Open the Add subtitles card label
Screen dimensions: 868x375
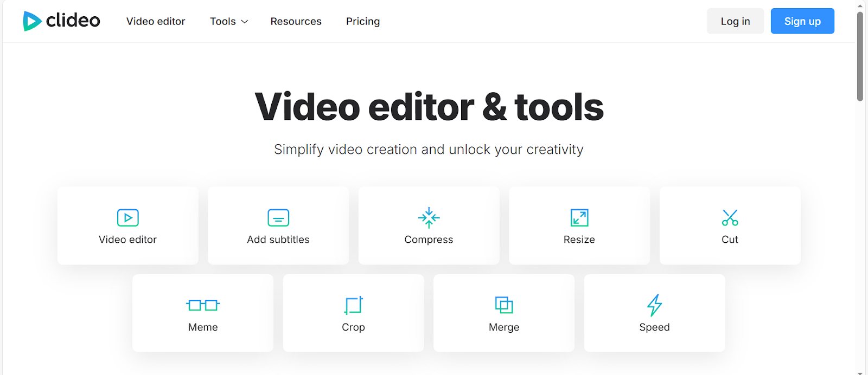point(278,240)
